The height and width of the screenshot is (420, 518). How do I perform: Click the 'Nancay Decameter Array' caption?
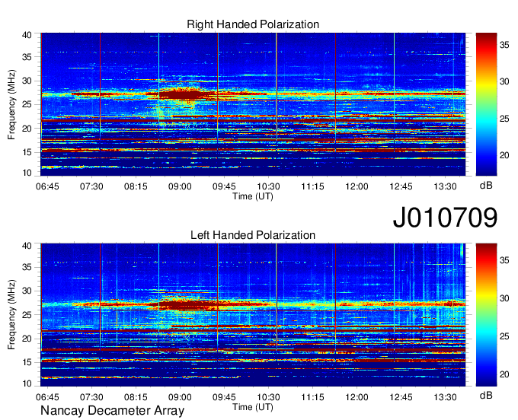[x=112, y=410]
